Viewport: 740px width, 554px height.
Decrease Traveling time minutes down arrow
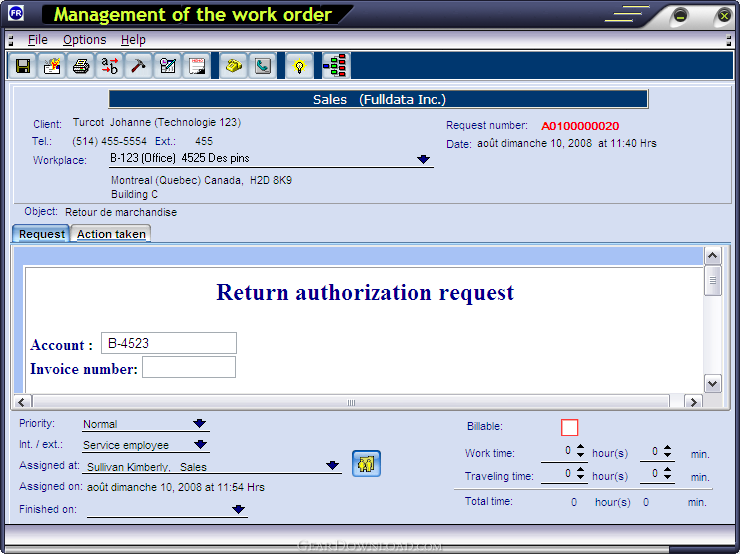[667, 477]
